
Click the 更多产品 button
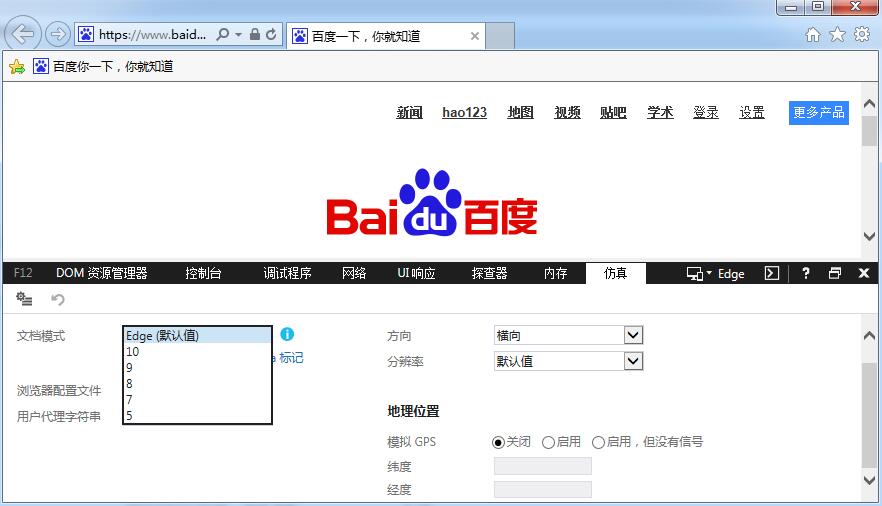click(x=818, y=112)
